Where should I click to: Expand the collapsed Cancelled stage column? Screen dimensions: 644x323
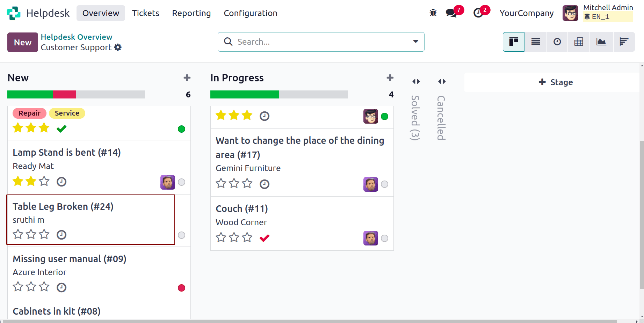[x=441, y=81]
